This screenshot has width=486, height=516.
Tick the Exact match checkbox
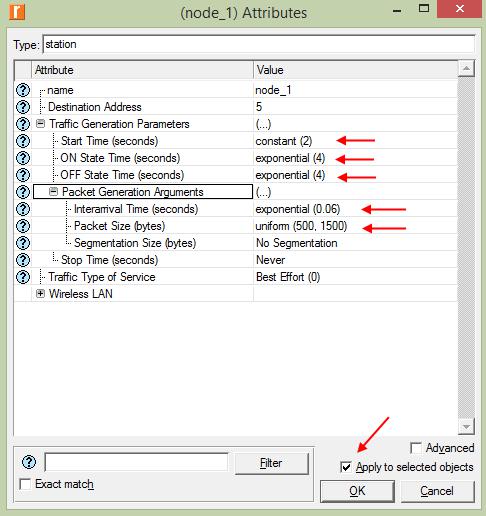click(x=25, y=484)
